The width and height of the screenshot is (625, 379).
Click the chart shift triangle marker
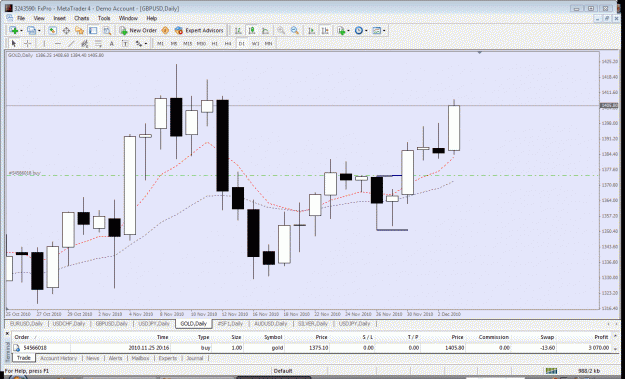tap(480, 53)
